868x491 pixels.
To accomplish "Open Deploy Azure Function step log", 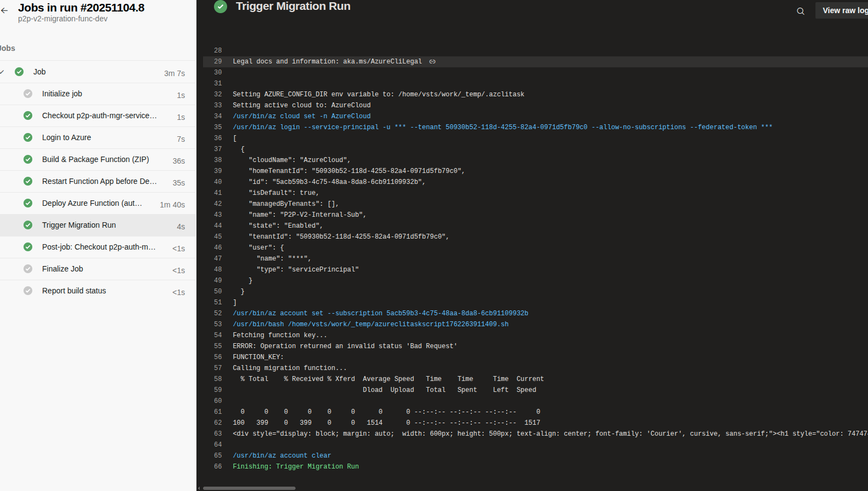I will (98, 203).
